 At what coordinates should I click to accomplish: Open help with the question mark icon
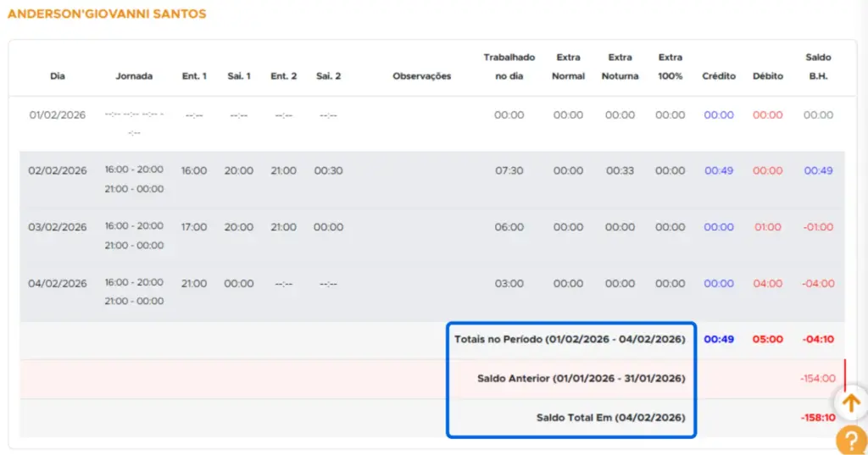tap(850, 441)
